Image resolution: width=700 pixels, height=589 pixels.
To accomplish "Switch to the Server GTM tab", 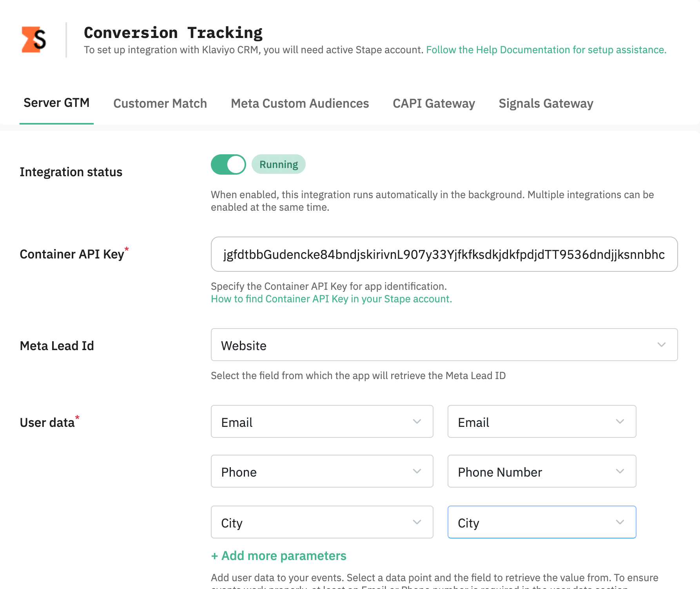I will tap(56, 103).
